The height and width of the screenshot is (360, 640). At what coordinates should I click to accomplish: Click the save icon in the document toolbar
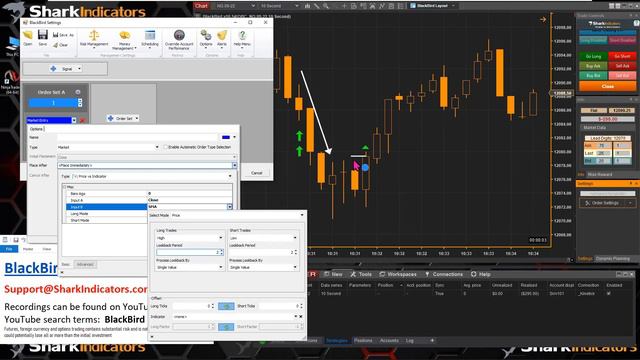pos(16,240)
